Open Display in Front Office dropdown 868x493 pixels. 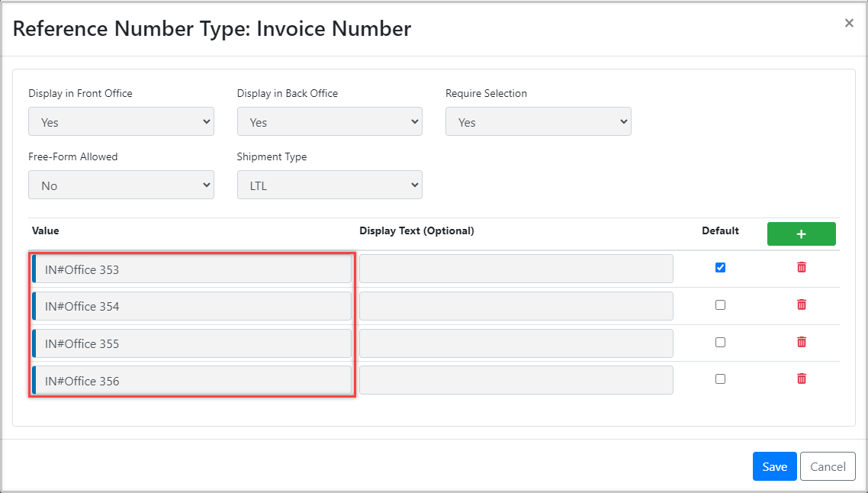point(121,122)
